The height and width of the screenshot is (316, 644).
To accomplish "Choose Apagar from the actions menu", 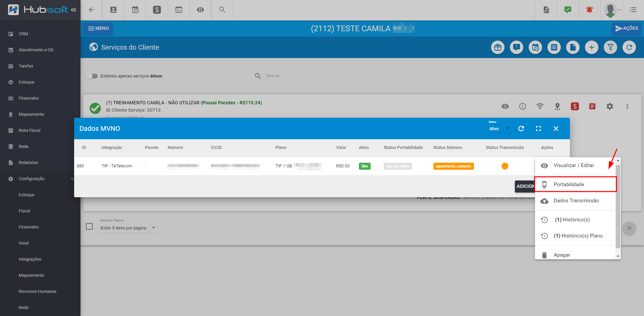I will point(575,255).
